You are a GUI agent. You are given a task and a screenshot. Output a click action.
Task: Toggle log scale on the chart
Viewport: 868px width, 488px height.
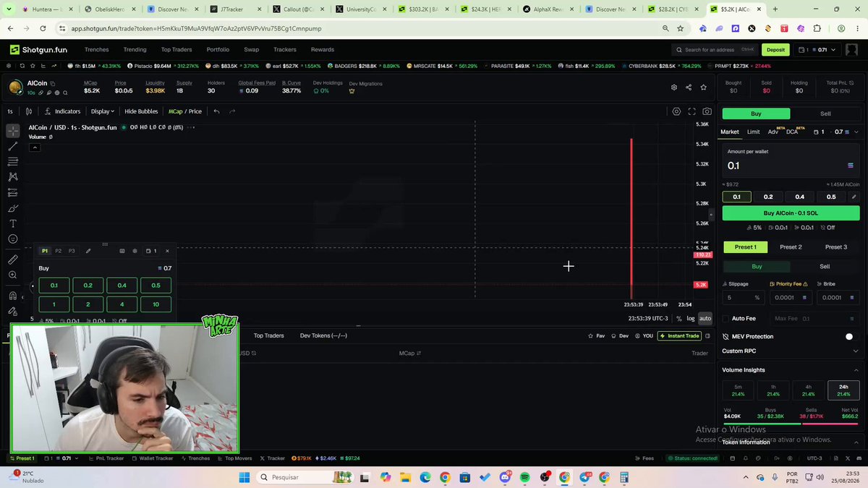691,319
